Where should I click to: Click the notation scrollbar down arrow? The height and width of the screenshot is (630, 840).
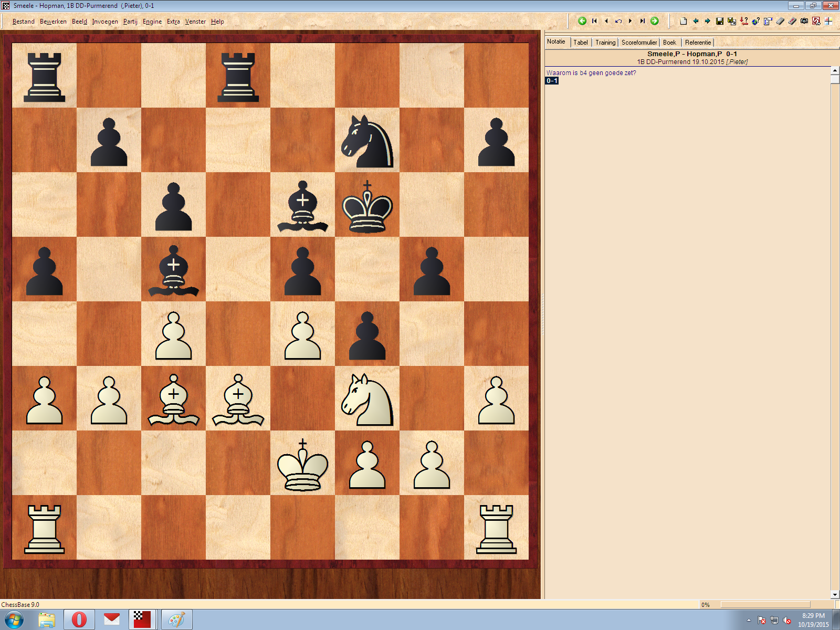[x=835, y=594]
